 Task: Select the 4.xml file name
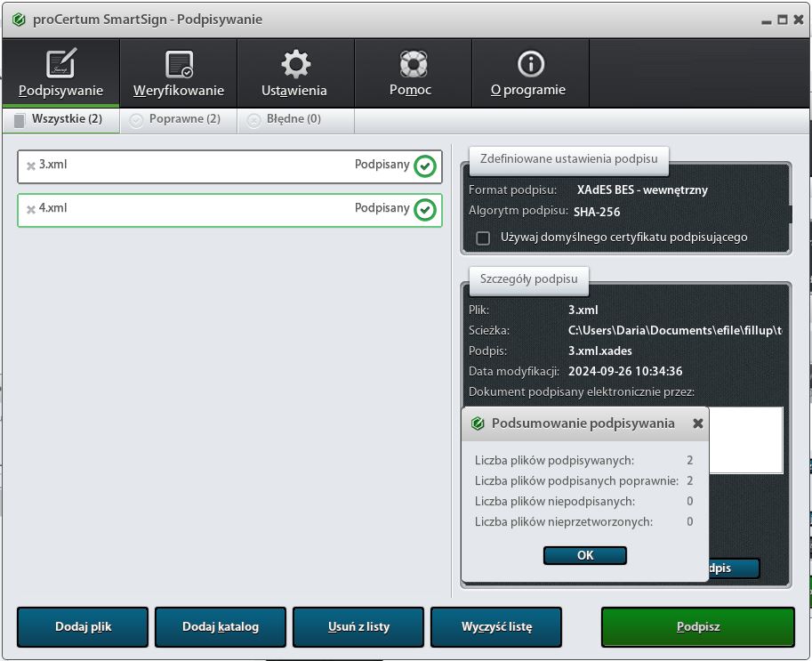tap(52, 207)
